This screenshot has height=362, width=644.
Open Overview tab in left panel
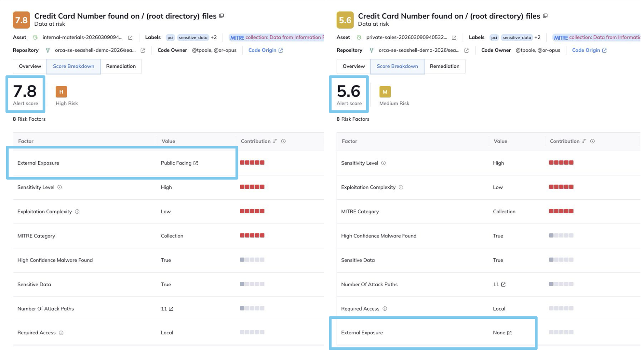tap(30, 66)
